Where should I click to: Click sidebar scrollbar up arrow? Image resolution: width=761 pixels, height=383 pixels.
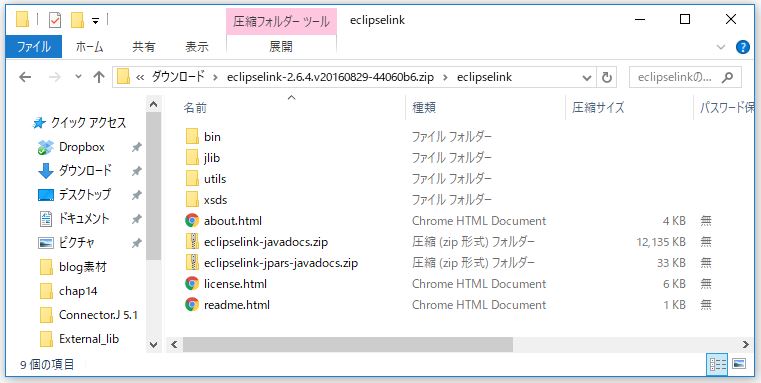(154, 103)
